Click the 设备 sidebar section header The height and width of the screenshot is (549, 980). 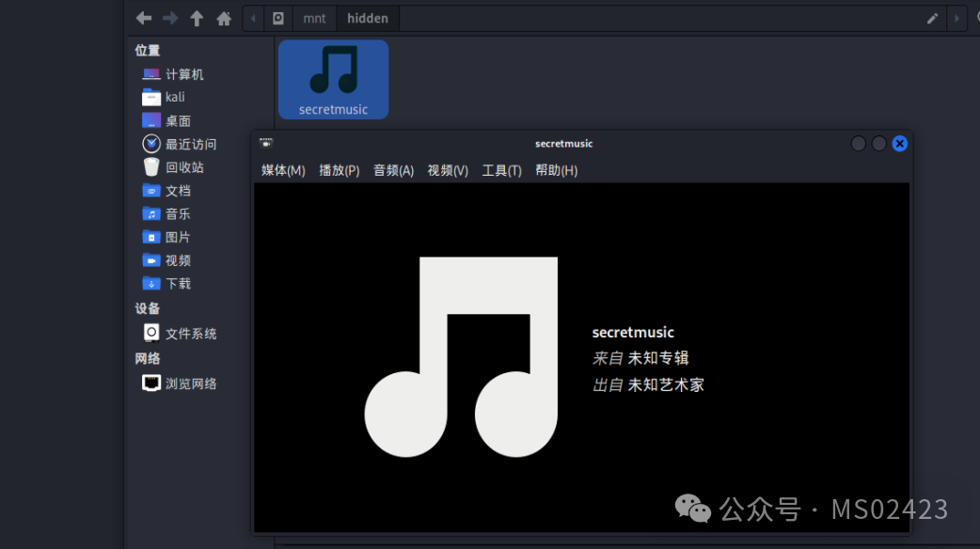[x=148, y=308]
